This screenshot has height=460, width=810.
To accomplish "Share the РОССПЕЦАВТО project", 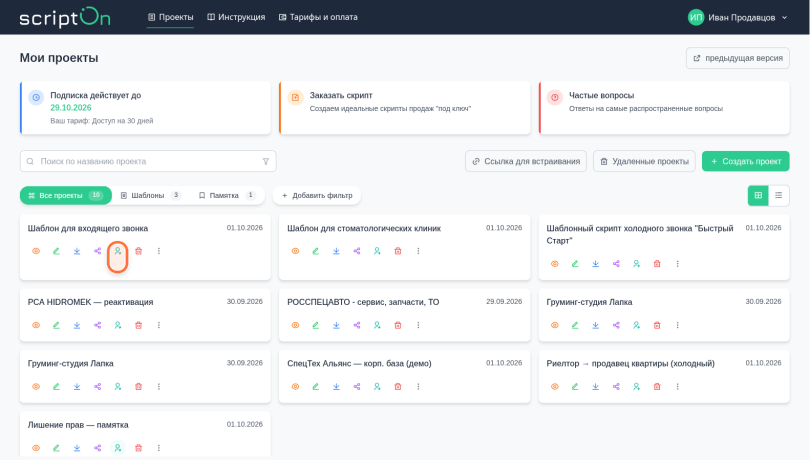I will coord(356,325).
